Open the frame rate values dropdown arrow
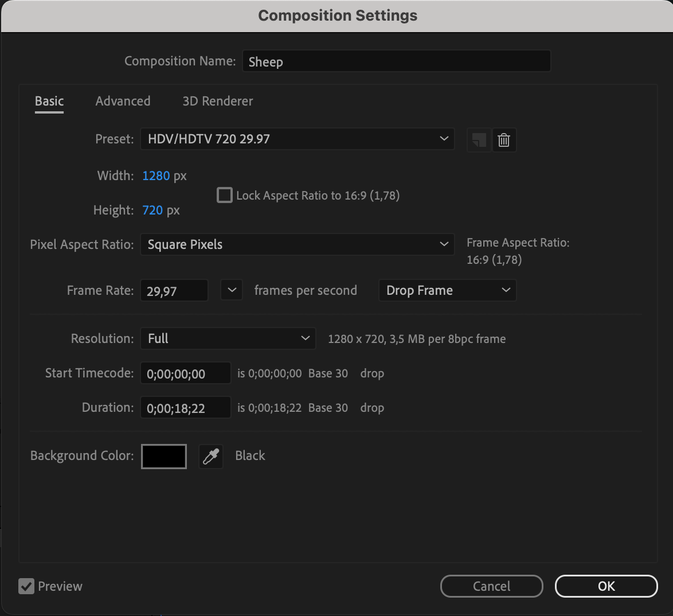Image resolution: width=673 pixels, height=616 pixels. pos(232,290)
